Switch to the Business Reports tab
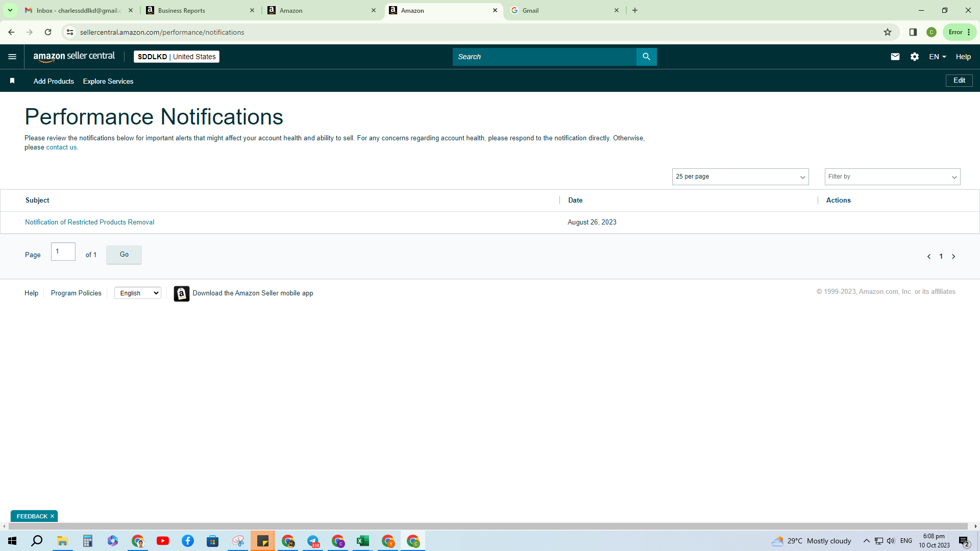This screenshot has height=551, width=980. [200, 10]
